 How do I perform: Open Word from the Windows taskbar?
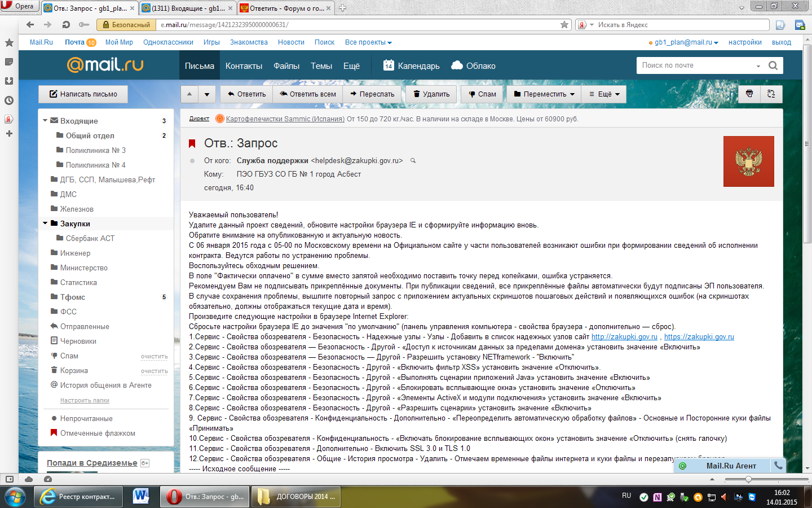click(141, 496)
